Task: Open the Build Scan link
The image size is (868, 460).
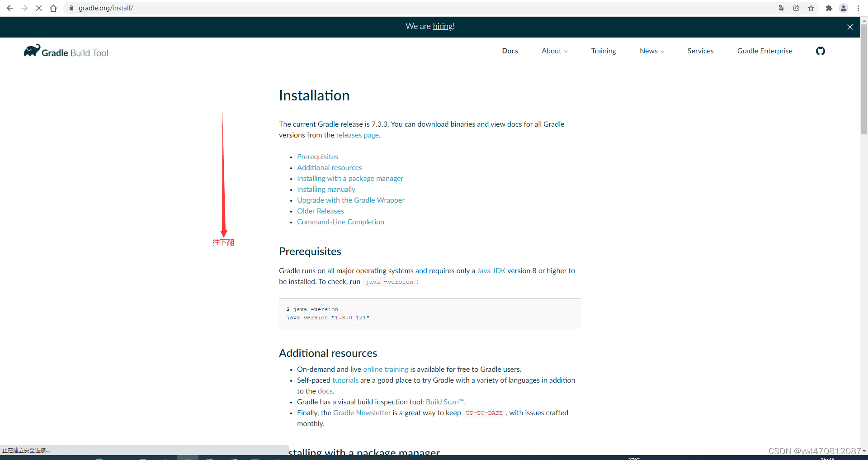Action: pos(445,402)
